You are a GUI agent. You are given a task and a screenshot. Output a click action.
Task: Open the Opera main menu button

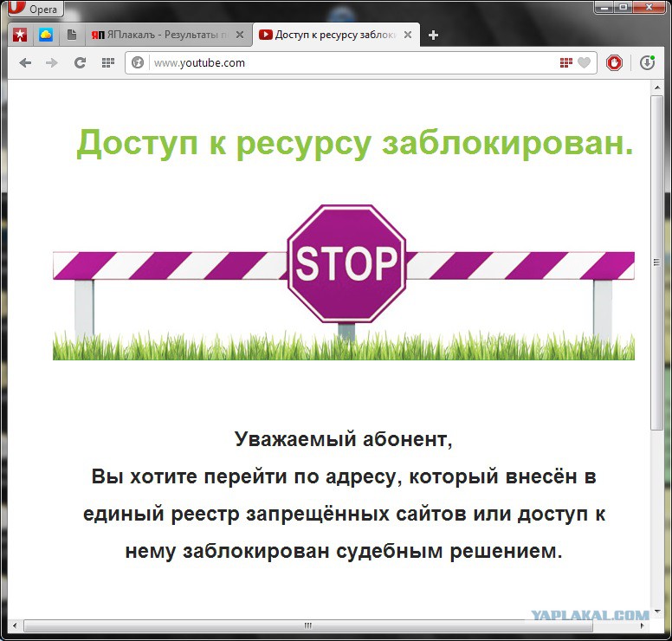(36, 8)
